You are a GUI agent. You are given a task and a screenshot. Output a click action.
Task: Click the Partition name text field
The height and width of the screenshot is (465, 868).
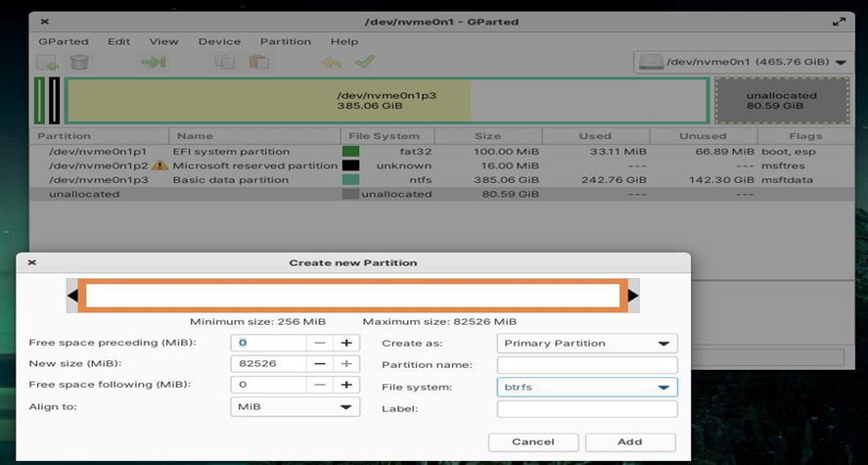point(587,364)
